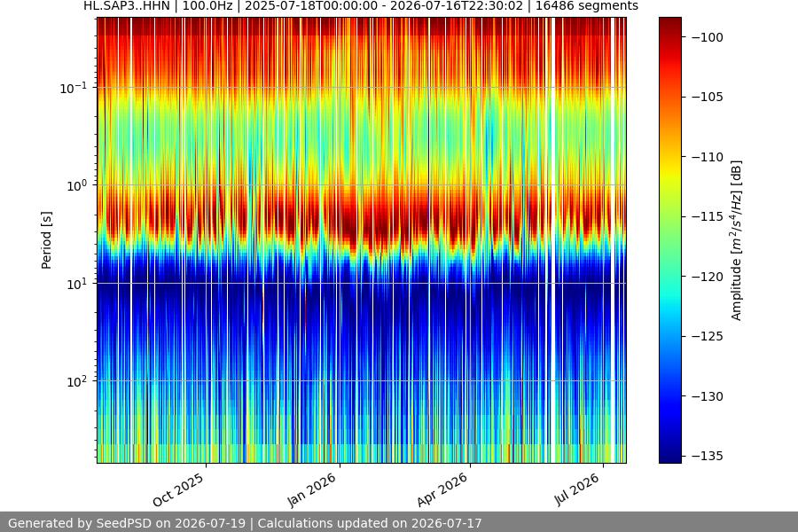Click the 'Apr 2026' x-axis label
The height and width of the screenshot is (532, 798).
442,489
